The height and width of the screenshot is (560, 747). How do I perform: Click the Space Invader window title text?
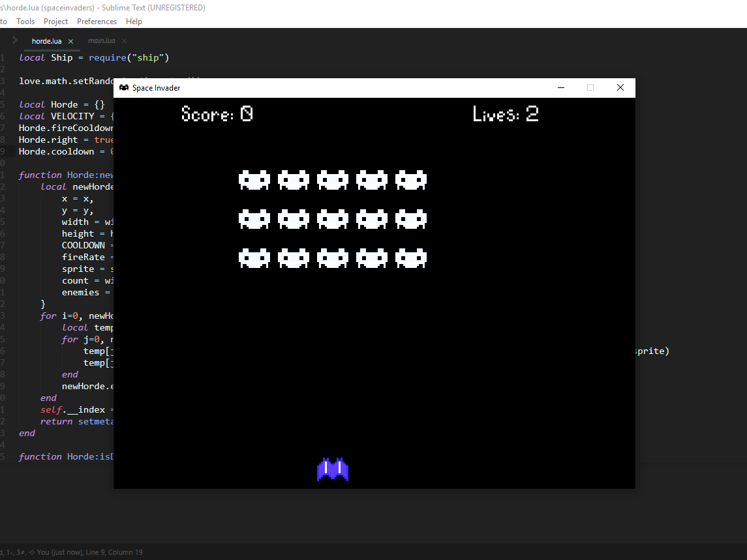point(157,88)
